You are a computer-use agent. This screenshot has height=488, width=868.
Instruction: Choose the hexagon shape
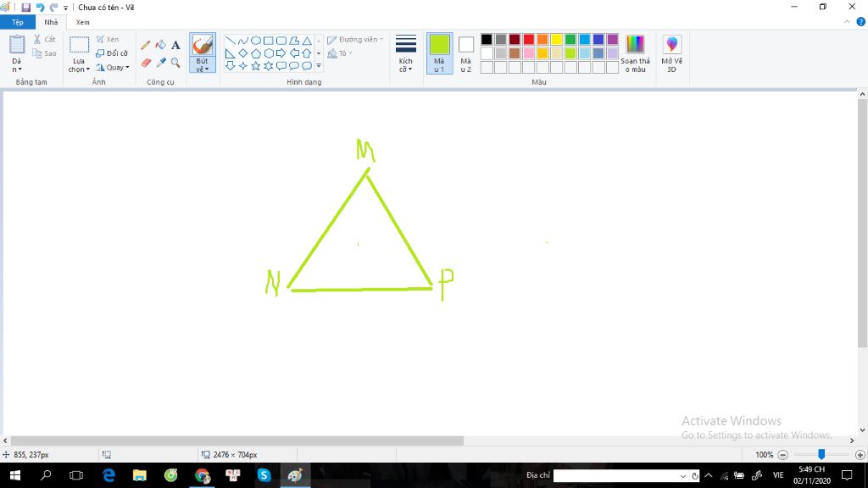269,53
